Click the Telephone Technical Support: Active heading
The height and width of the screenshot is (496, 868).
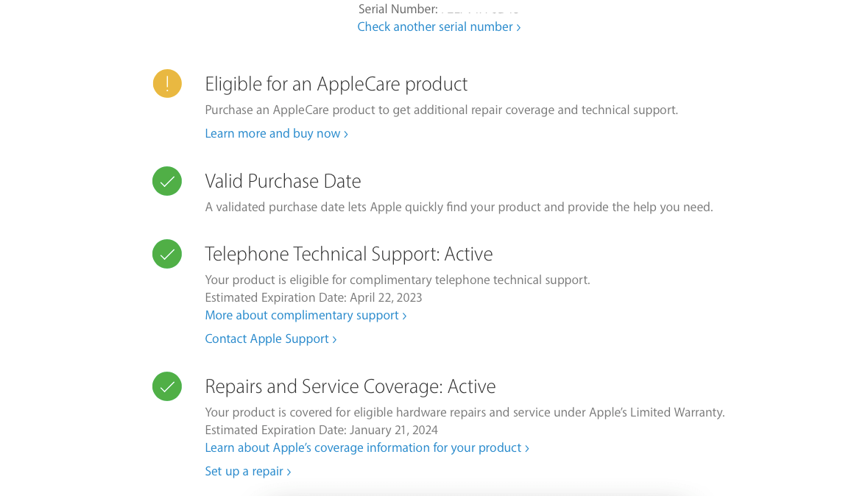(348, 254)
